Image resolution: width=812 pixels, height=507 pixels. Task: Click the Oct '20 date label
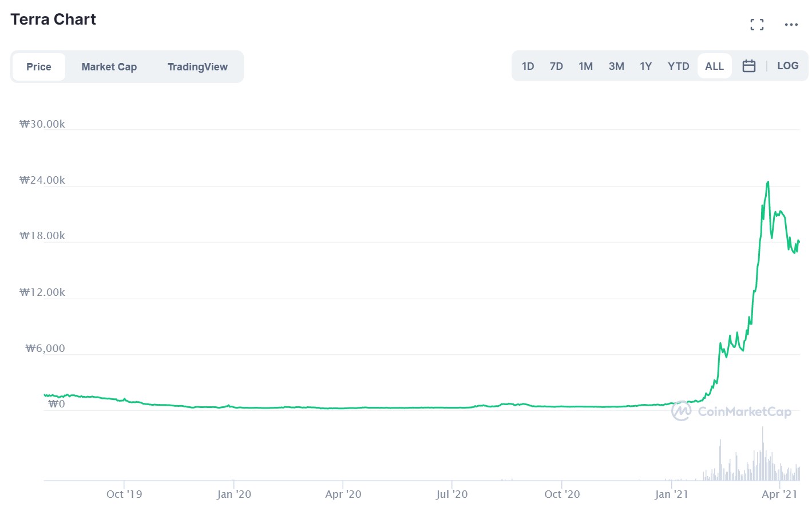click(x=562, y=494)
